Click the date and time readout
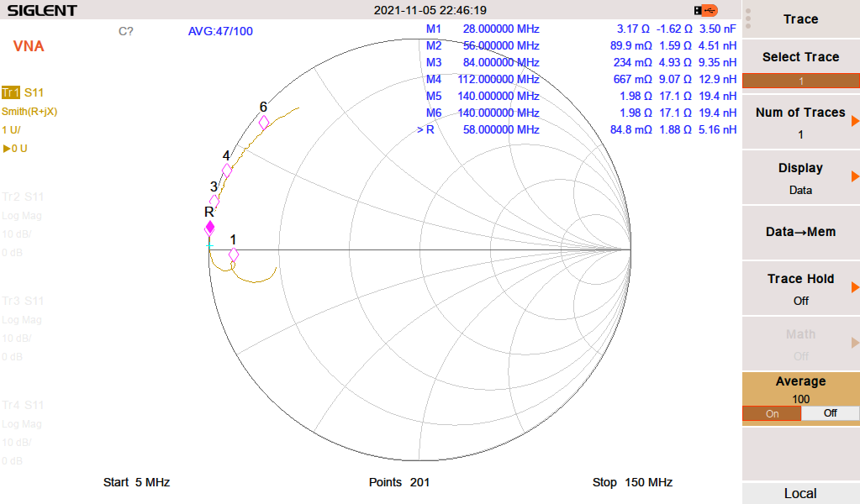The image size is (860, 504). click(430, 10)
